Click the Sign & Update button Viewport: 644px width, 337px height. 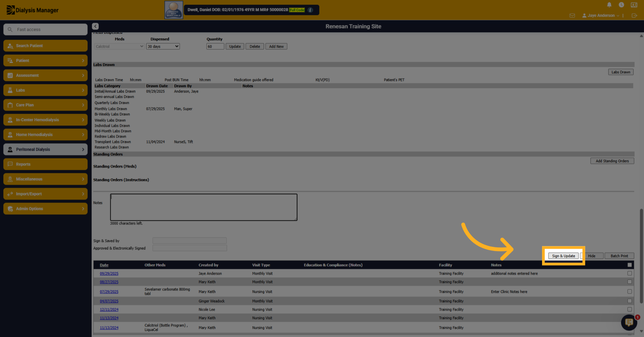click(563, 256)
